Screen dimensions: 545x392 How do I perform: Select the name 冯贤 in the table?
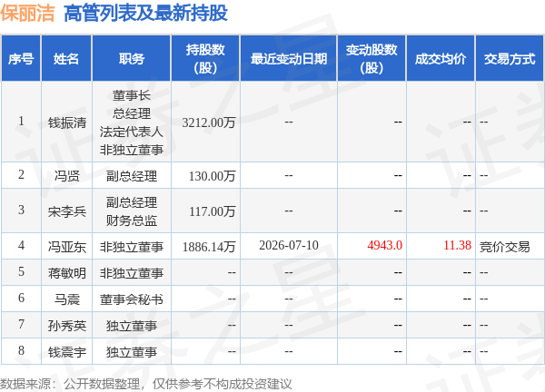point(66,176)
